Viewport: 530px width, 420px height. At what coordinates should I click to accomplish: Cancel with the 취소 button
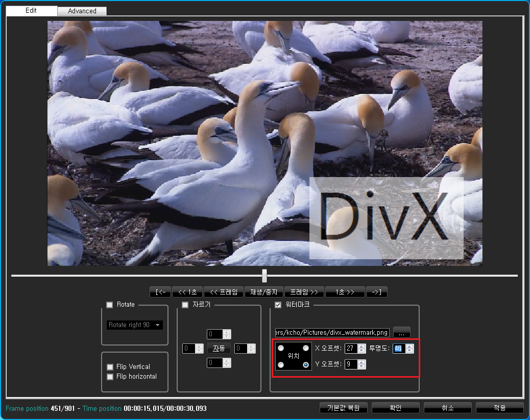coord(447,408)
